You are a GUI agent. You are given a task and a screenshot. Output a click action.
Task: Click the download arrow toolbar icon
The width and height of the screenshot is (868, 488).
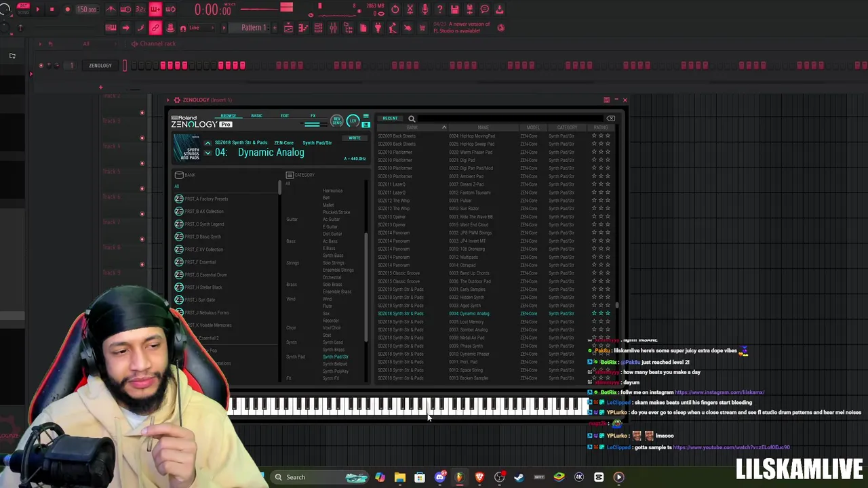(500, 9)
